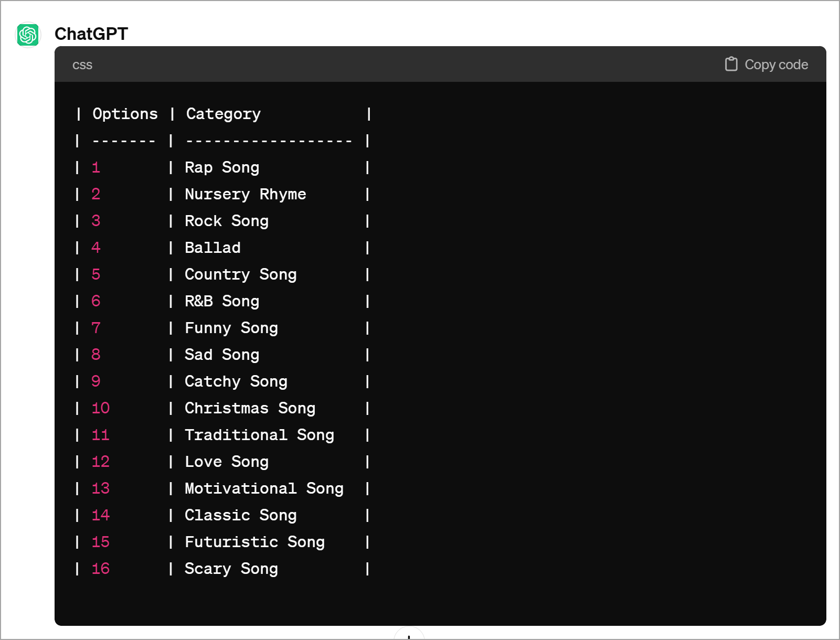Select the Nursery Rhyme entry

[x=245, y=194]
